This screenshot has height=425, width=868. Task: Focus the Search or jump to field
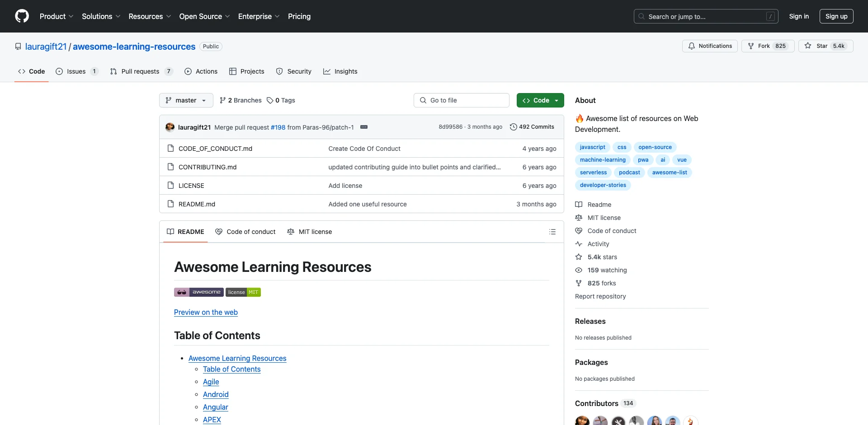click(706, 16)
